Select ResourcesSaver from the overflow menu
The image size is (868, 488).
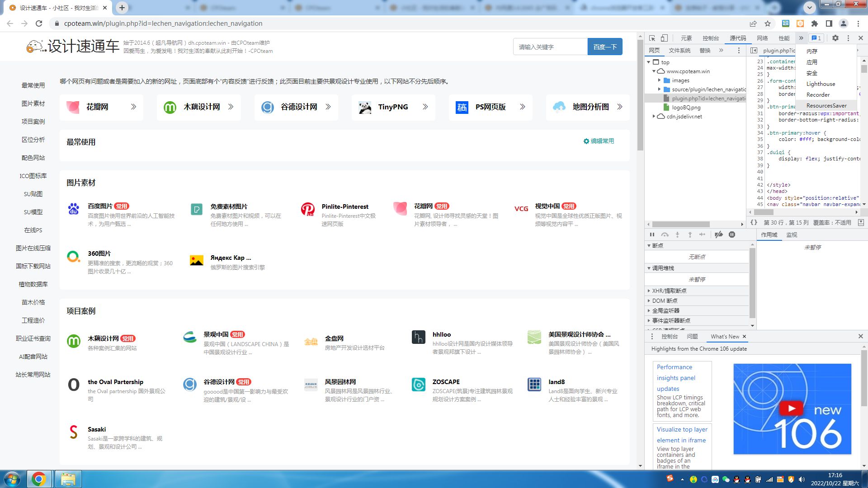[826, 105]
